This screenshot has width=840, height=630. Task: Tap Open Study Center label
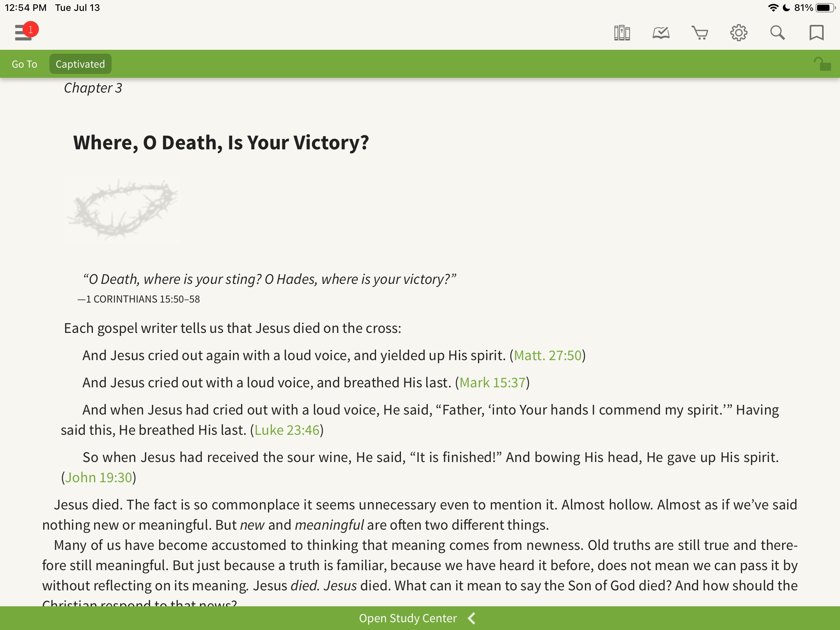pyautogui.click(x=408, y=618)
